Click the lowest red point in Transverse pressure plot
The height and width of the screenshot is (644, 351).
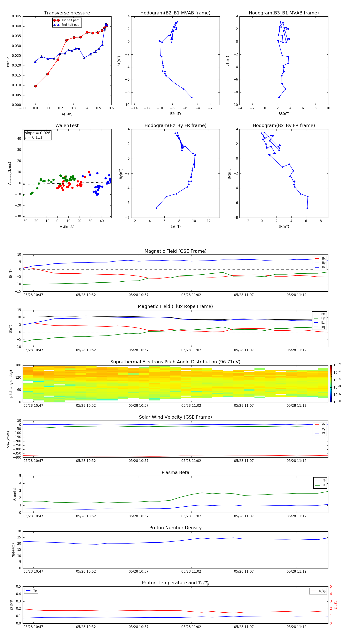click(35, 86)
